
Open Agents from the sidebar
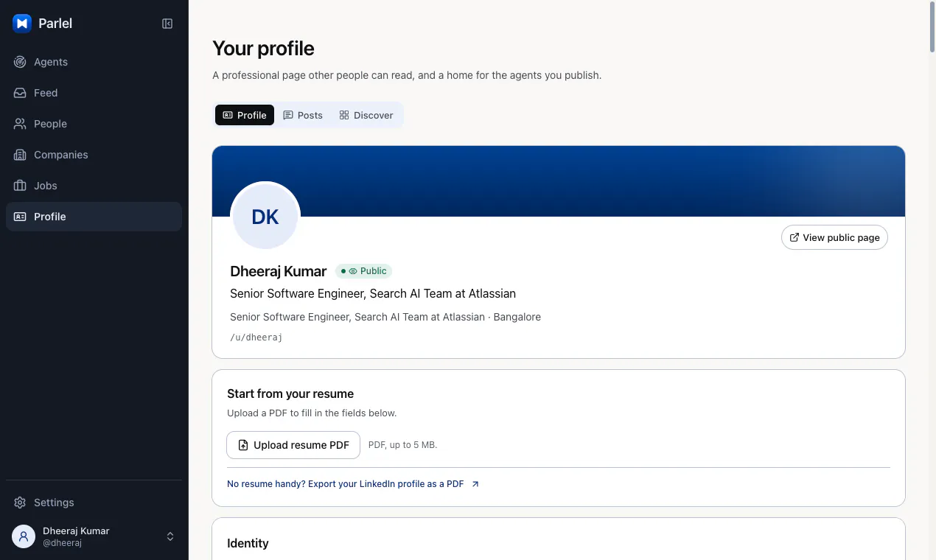click(x=94, y=62)
